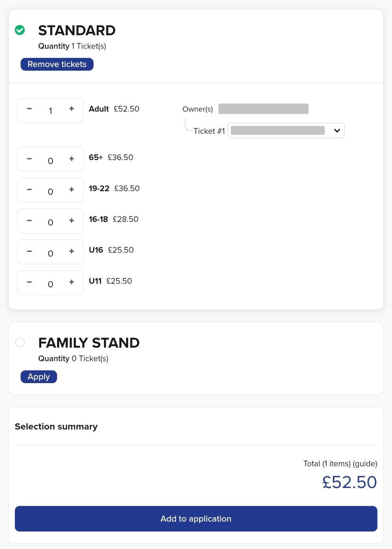Add a 16-18 ticket with plus

point(71,220)
